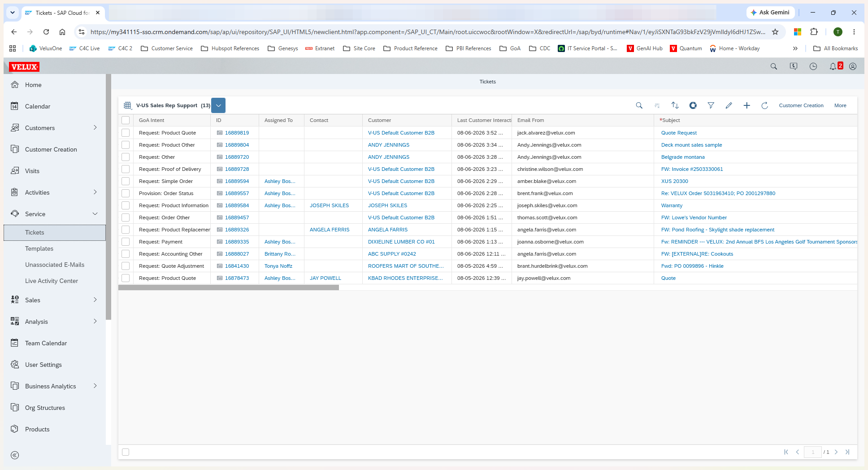Open the user profile icon
Viewport: 868px width, 470px height.
pyautogui.click(x=853, y=66)
